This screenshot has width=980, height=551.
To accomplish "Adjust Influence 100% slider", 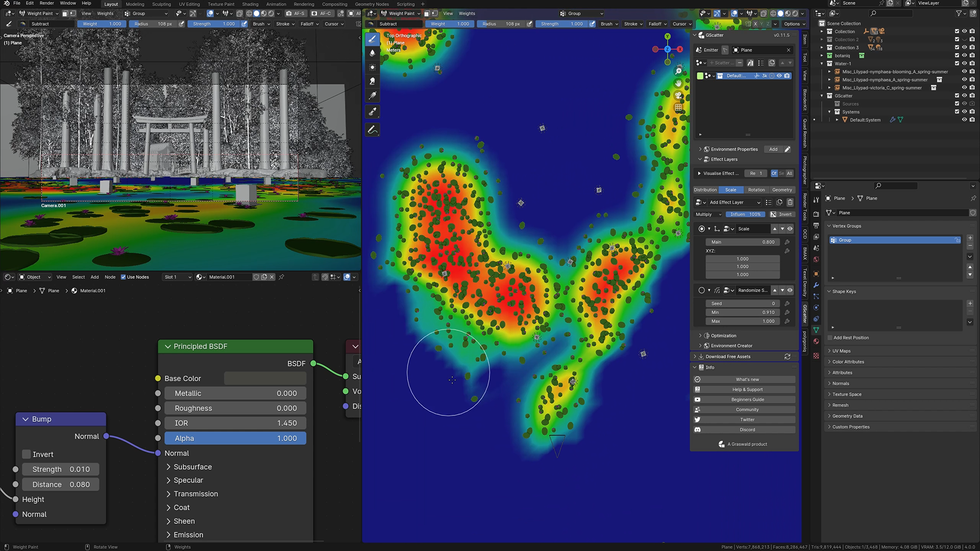I will [x=745, y=215].
